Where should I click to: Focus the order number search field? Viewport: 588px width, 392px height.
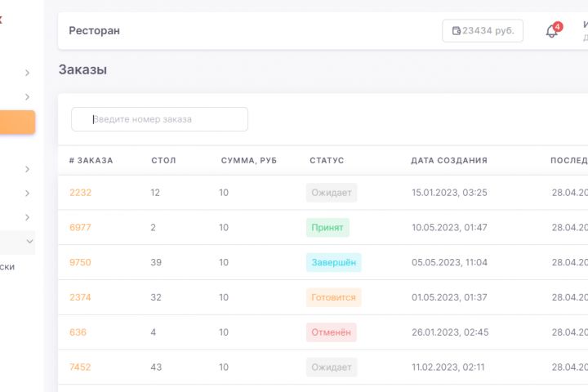[x=160, y=119]
